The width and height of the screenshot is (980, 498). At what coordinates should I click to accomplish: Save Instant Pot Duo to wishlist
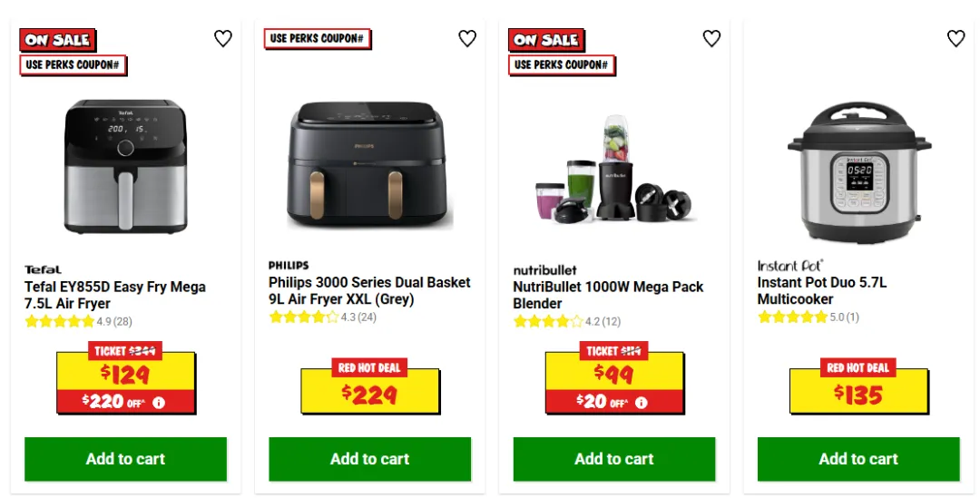956,39
